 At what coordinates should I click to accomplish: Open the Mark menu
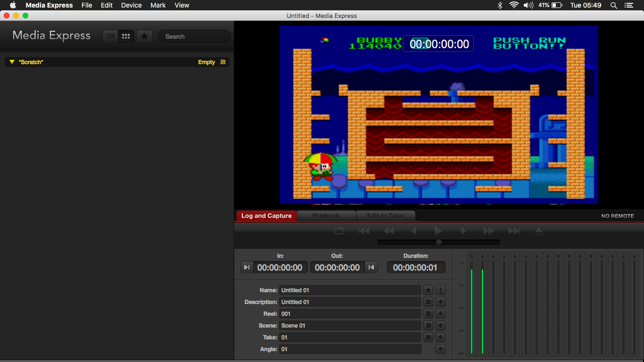click(x=158, y=5)
